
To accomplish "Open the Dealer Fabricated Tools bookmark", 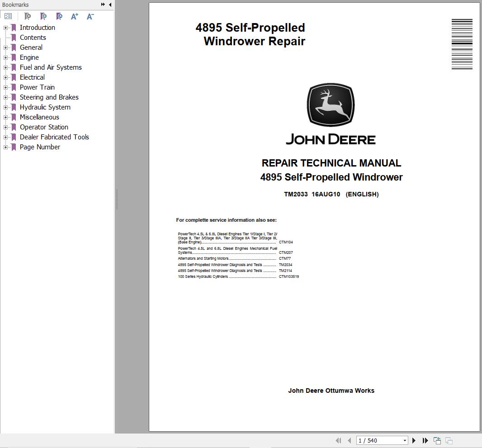I will click(54, 137).
